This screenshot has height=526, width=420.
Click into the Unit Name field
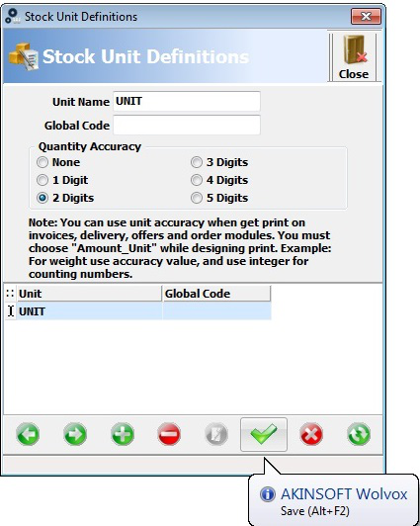(x=187, y=101)
